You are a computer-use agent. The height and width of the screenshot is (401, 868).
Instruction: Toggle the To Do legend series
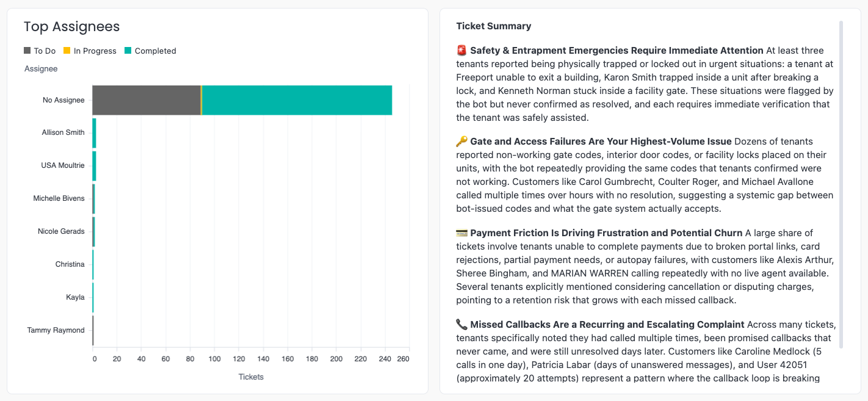point(40,51)
